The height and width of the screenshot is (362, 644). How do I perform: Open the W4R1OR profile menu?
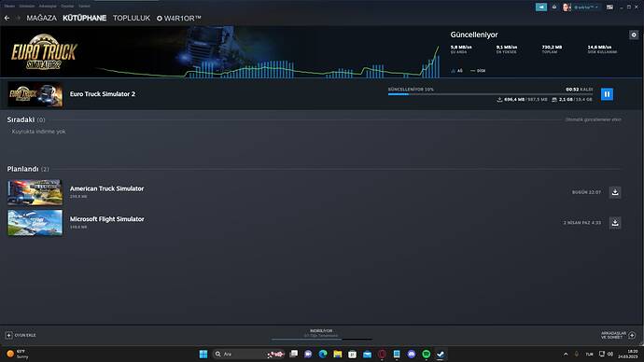point(179,18)
